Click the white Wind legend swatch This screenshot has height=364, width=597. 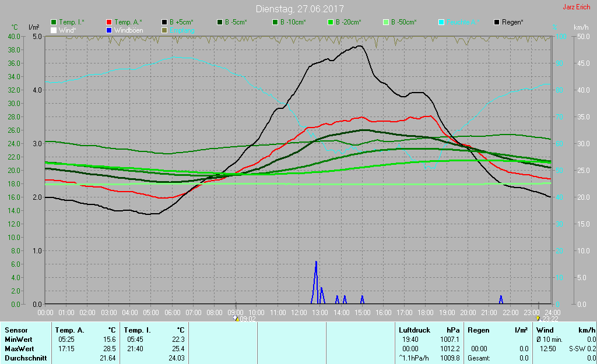coord(54,30)
